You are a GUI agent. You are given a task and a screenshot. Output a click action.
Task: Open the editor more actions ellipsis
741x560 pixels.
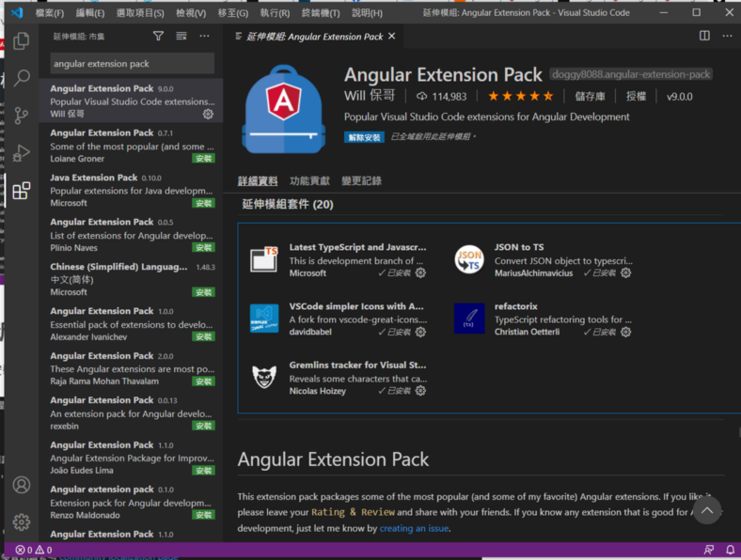pyautogui.click(x=727, y=36)
